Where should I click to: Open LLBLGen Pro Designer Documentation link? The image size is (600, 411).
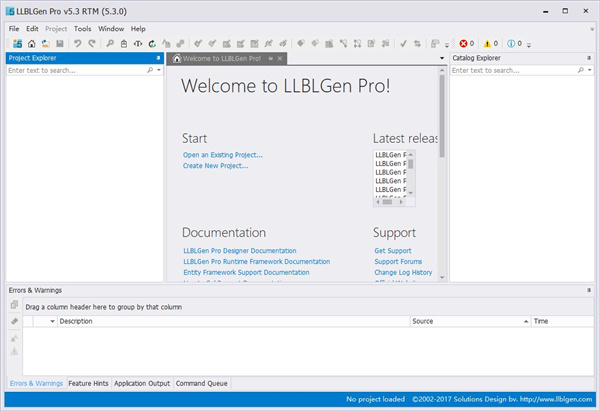click(x=239, y=251)
